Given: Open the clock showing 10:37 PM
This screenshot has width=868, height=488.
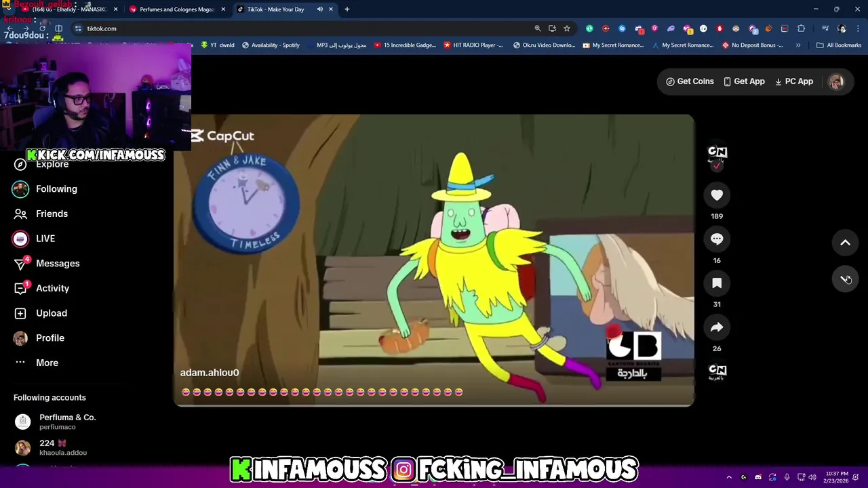Looking at the screenshot, I should (x=837, y=477).
